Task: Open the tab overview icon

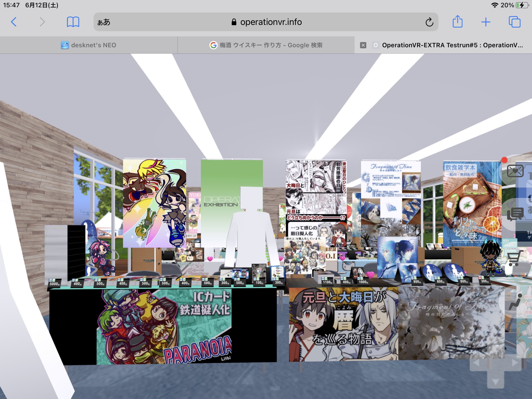Action: point(514,22)
